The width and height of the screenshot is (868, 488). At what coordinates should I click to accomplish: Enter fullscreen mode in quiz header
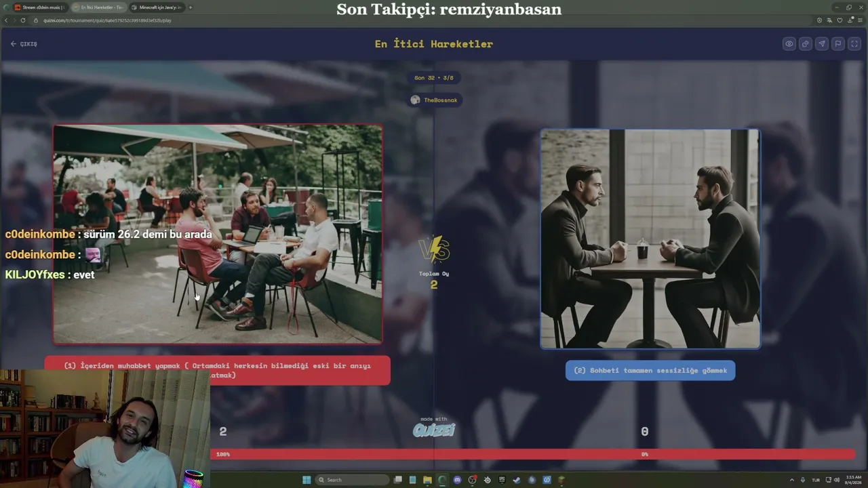click(x=854, y=44)
